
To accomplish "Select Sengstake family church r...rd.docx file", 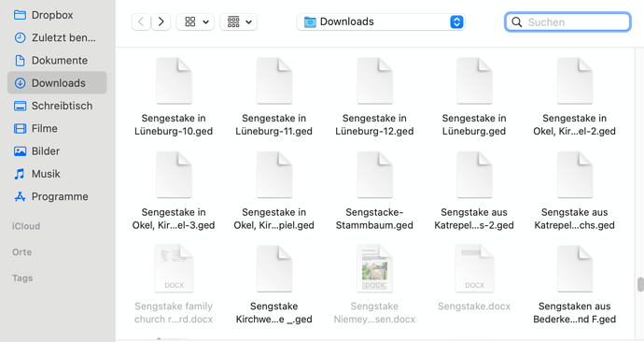I will [x=174, y=285].
